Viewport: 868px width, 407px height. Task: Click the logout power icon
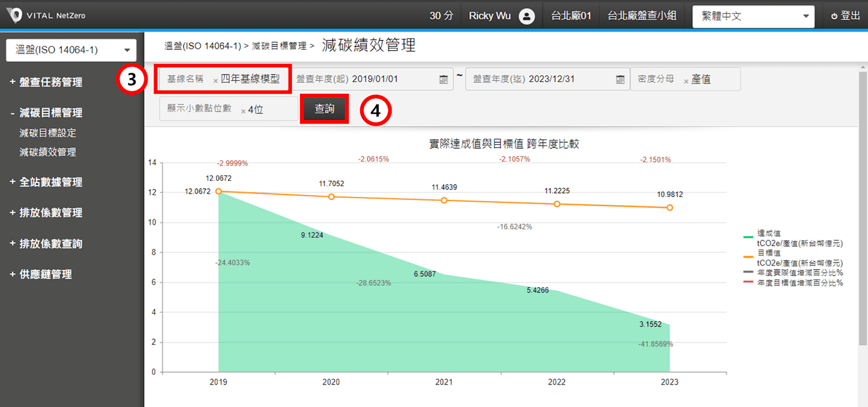click(834, 16)
